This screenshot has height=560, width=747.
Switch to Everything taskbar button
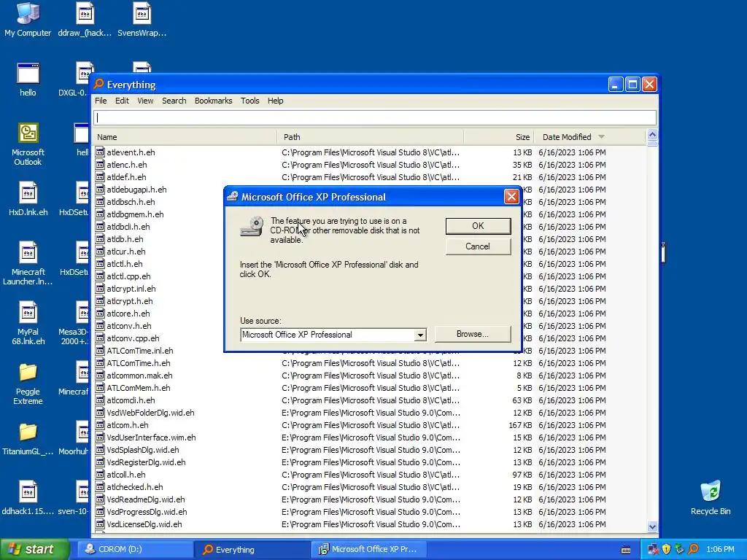252,549
